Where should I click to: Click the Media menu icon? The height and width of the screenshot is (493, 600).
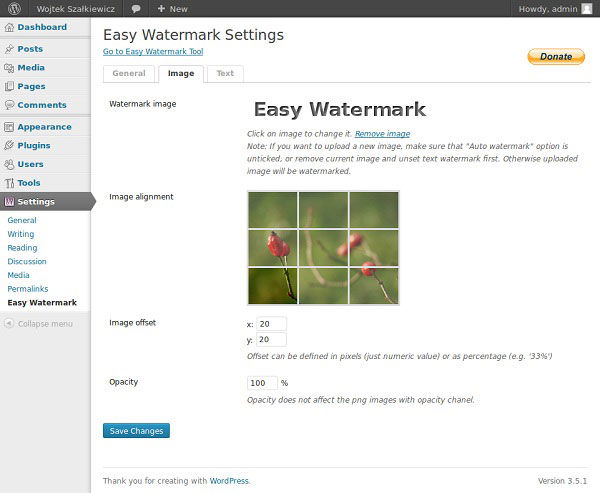pyautogui.click(x=9, y=68)
